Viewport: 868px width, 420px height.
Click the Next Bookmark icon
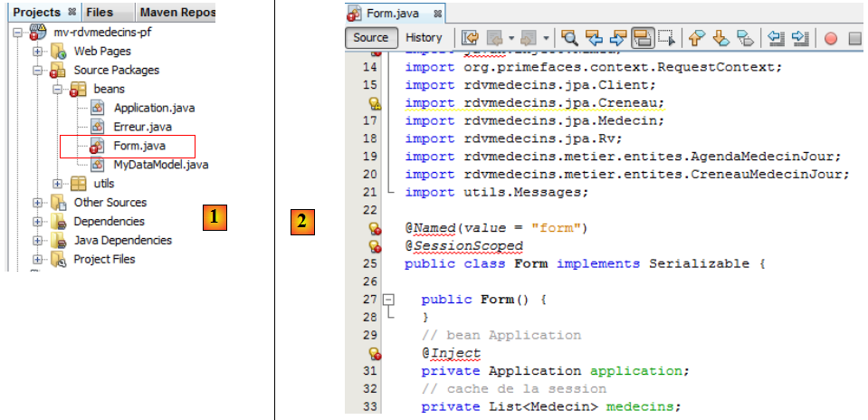720,38
